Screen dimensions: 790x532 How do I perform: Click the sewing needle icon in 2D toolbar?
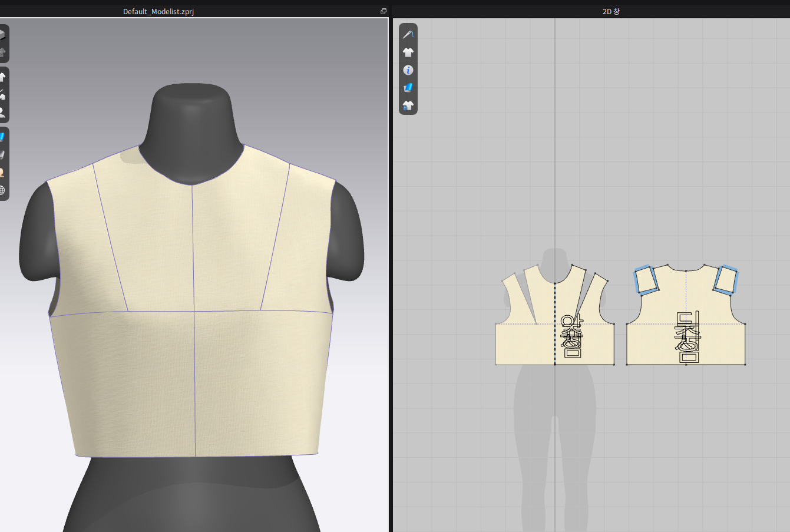[x=408, y=35]
